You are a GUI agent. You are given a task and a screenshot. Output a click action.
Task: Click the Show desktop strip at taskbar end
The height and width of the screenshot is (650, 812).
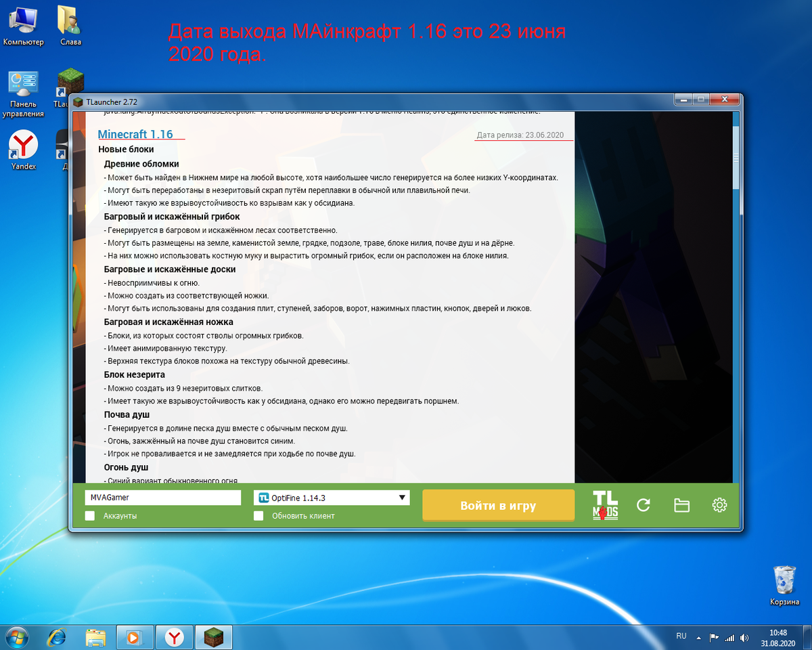click(x=808, y=637)
